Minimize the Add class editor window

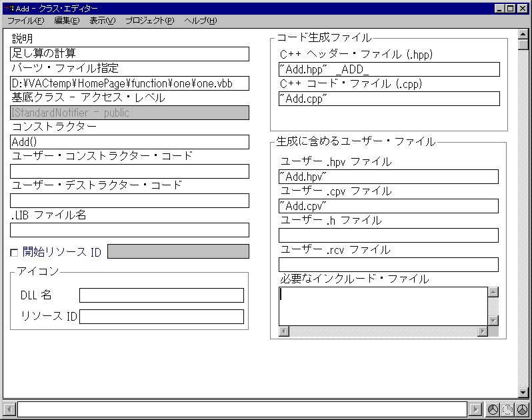(x=499, y=9)
